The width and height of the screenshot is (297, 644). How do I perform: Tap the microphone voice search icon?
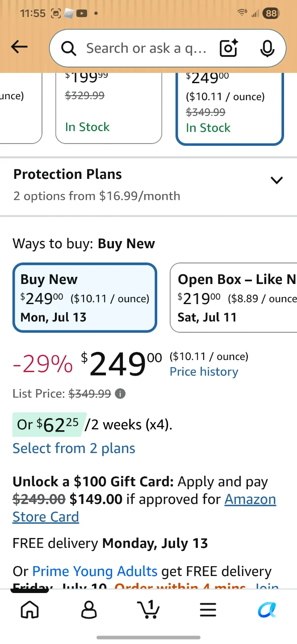click(x=267, y=48)
